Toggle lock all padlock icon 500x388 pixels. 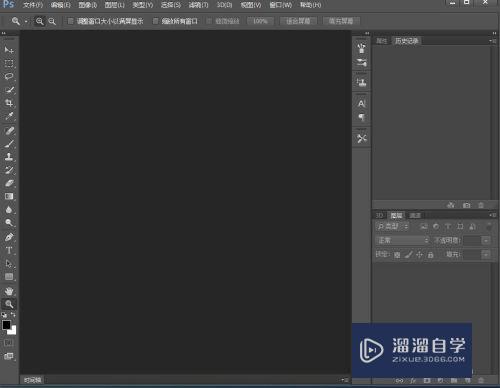(431, 255)
